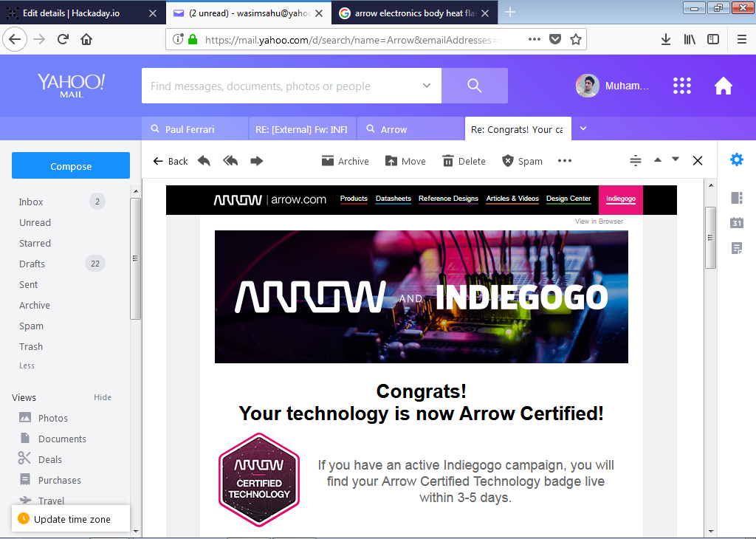The image size is (756, 539).
Task: Click the folder list scrollbar
Action: pyautogui.click(x=136, y=258)
